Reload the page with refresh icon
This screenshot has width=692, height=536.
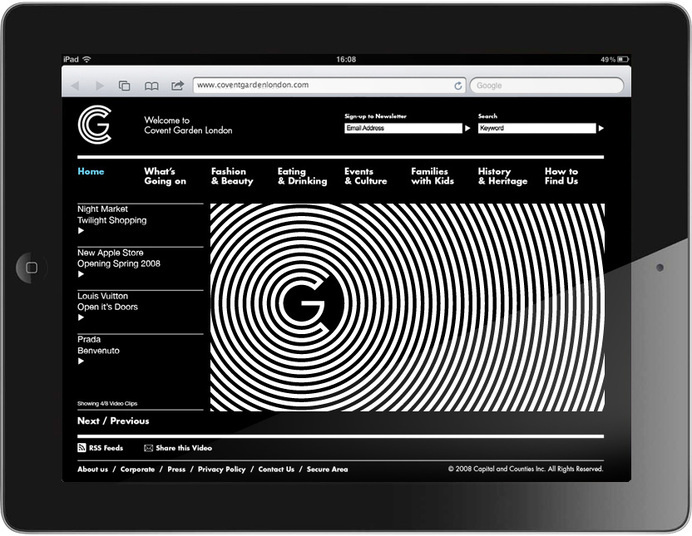458,86
